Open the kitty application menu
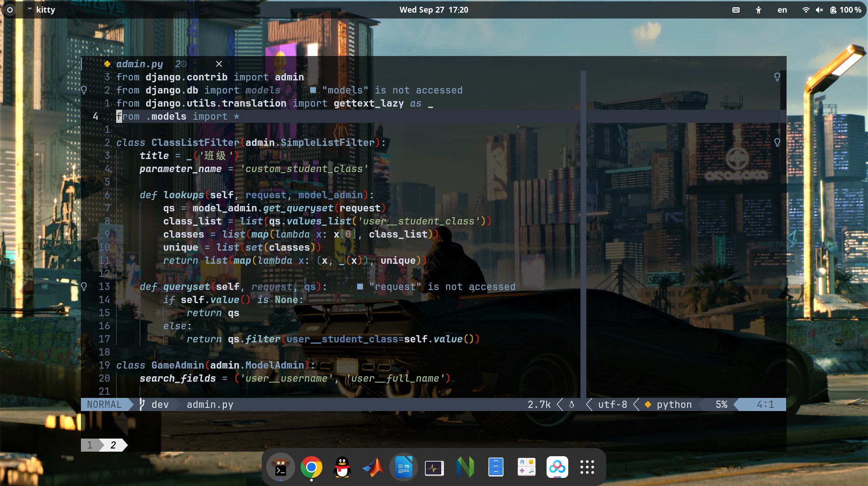Screen dimensions: 868x486 41,10
